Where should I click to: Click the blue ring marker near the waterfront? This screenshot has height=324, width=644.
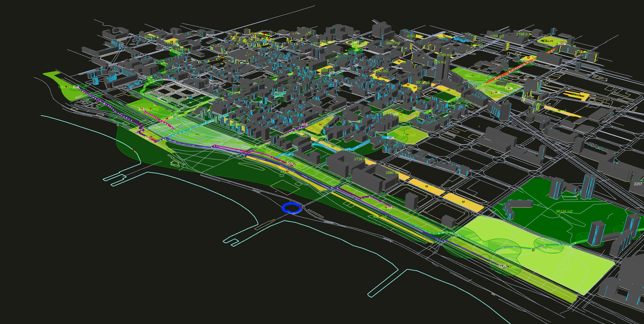(292, 208)
